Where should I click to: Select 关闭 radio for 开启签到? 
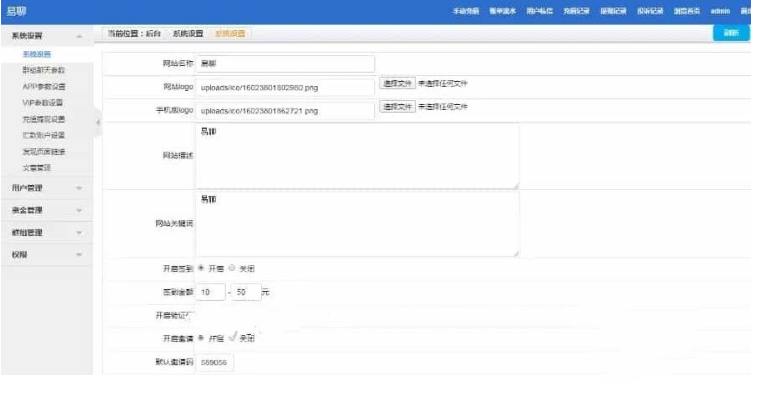coord(231,268)
